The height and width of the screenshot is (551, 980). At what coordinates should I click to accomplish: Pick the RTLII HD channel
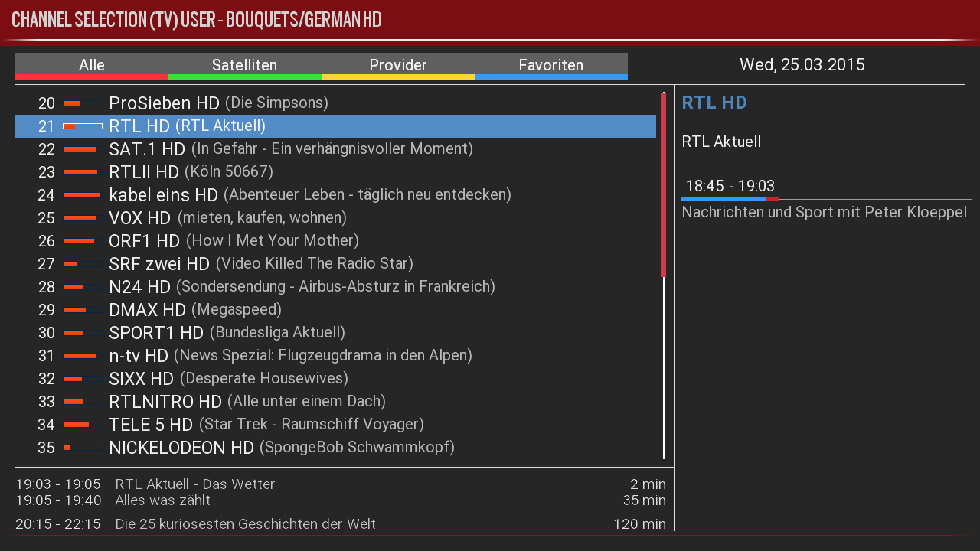(x=335, y=172)
